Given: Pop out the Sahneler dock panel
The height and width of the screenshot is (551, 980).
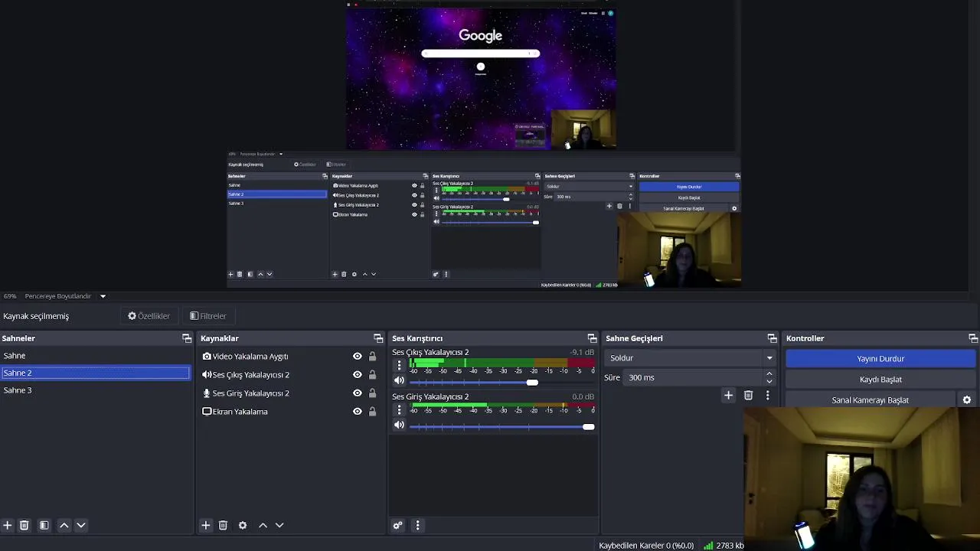Looking at the screenshot, I should pos(187,338).
